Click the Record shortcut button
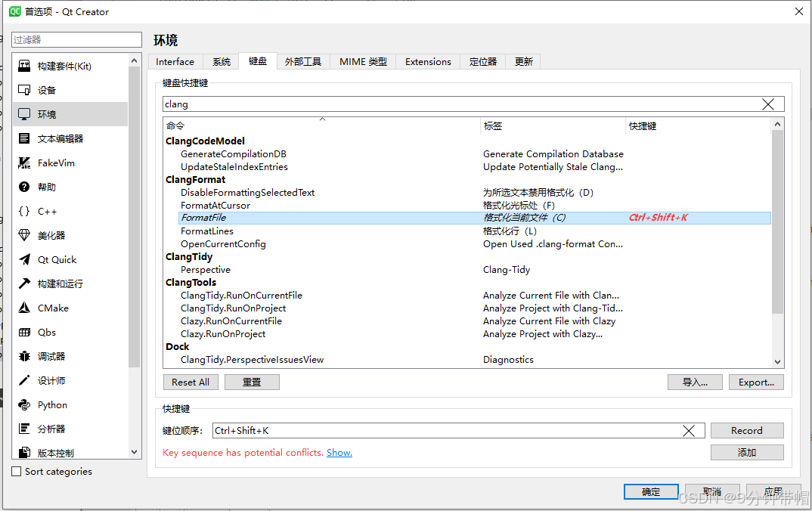Screen dimensions: 812x511 pos(747,430)
